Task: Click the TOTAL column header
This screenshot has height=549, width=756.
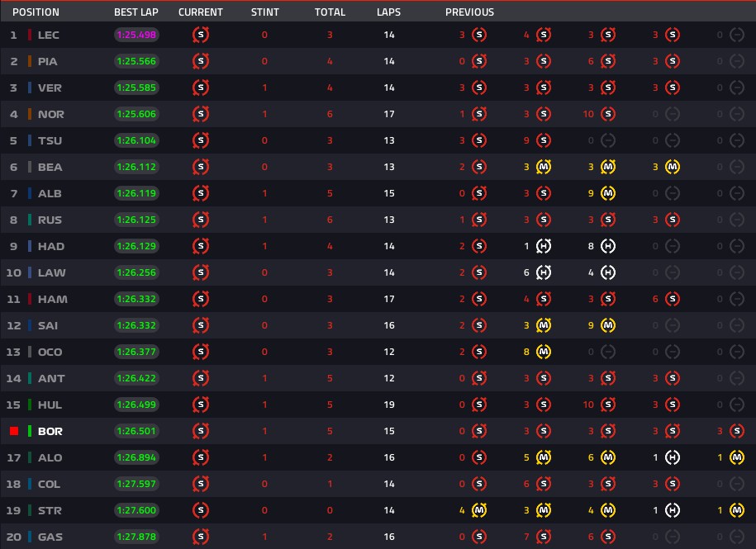Action: (x=330, y=12)
